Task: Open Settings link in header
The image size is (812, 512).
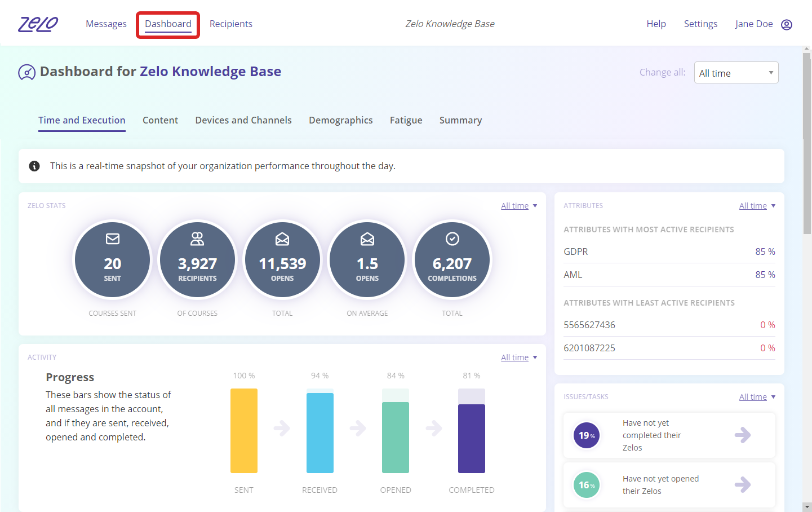Action: click(x=700, y=24)
